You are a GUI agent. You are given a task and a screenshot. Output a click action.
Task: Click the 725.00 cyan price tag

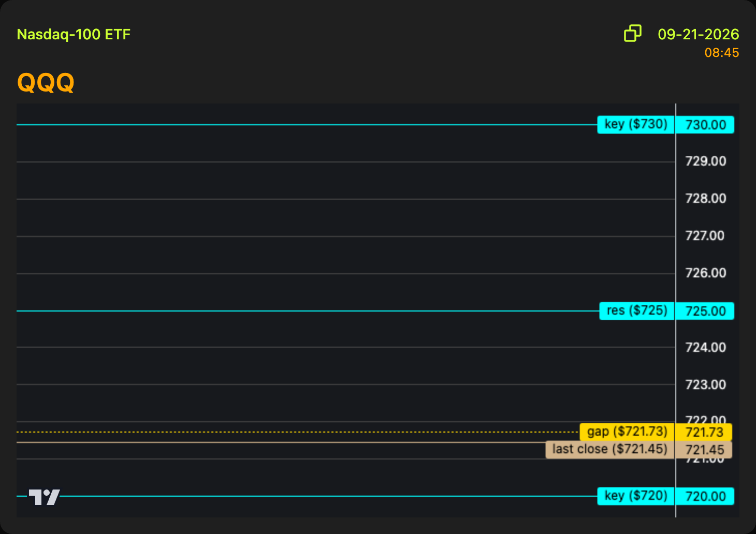coord(705,311)
